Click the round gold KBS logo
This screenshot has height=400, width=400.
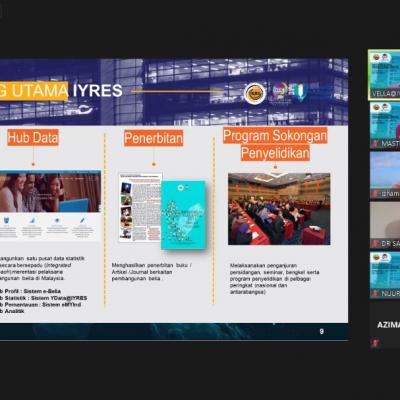[x=255, y=94]
